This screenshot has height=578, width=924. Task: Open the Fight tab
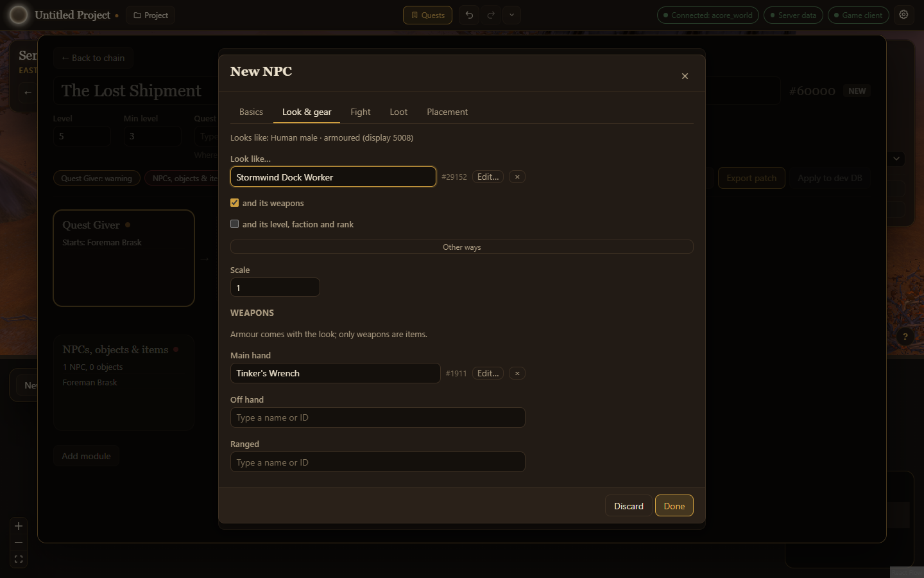tap(361, 112)
